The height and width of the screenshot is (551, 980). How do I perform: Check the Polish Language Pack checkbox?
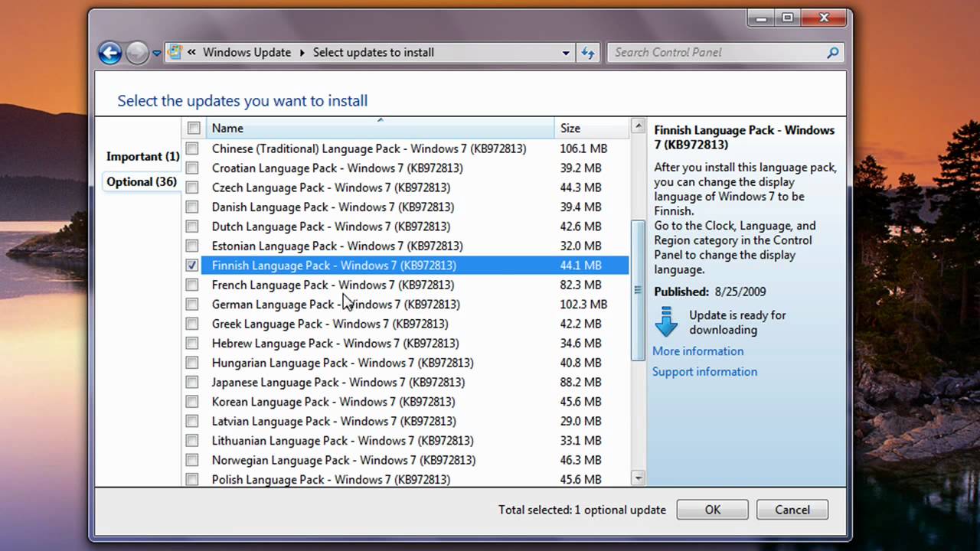coord(192,480)
